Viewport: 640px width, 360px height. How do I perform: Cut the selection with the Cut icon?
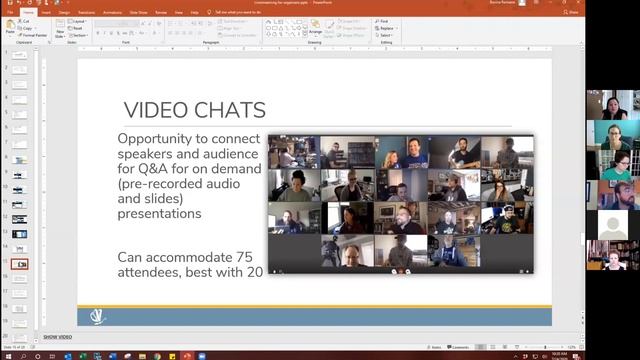(24, 21)
